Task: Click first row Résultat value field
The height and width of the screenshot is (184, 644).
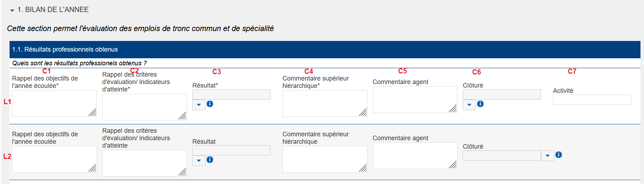Action: (x=231, y=94)
